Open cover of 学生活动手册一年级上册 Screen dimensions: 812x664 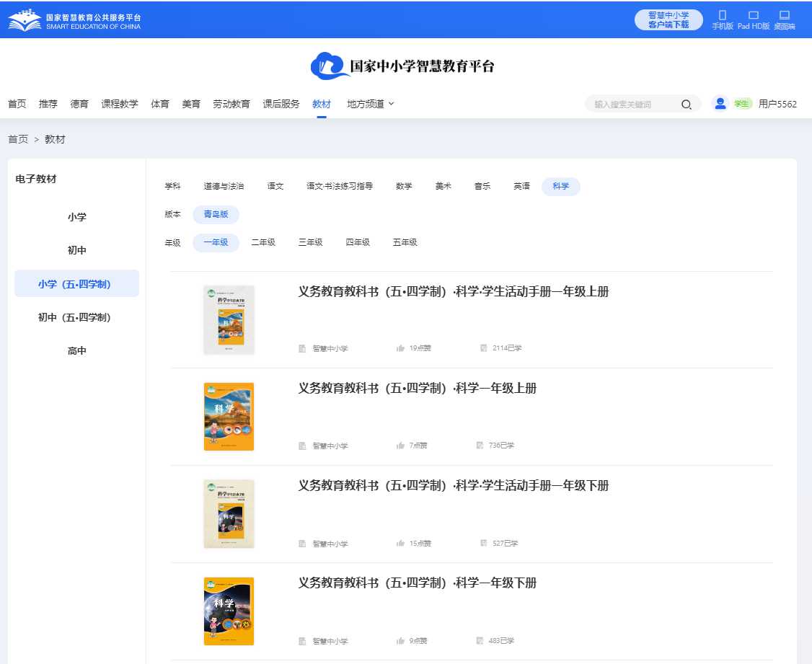[229, 320]
